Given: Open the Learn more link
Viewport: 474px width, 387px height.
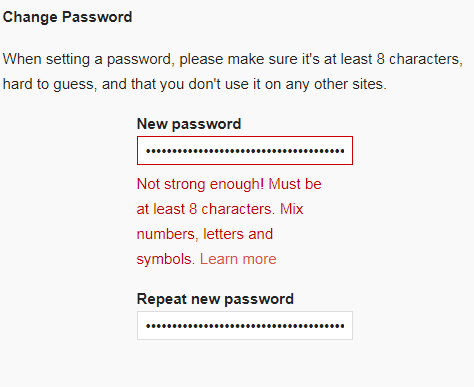Looking at the screenshot, I should click(238, 259).
